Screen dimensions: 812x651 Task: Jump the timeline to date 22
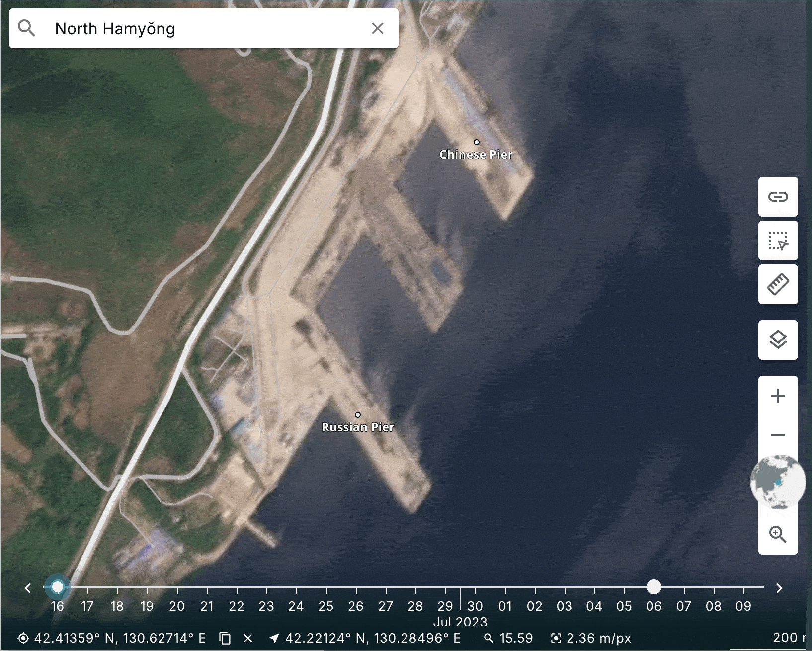click(237, 606)
